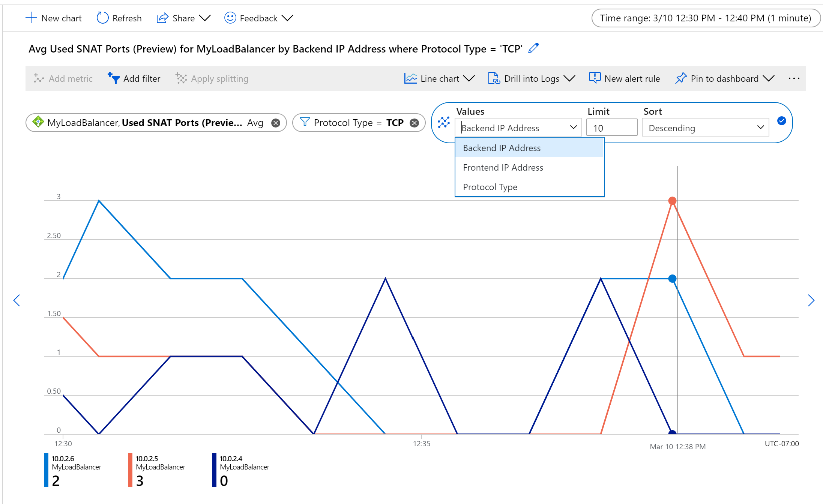
Task: Click the Add filter funnel icon
Action: click(114, 78)
